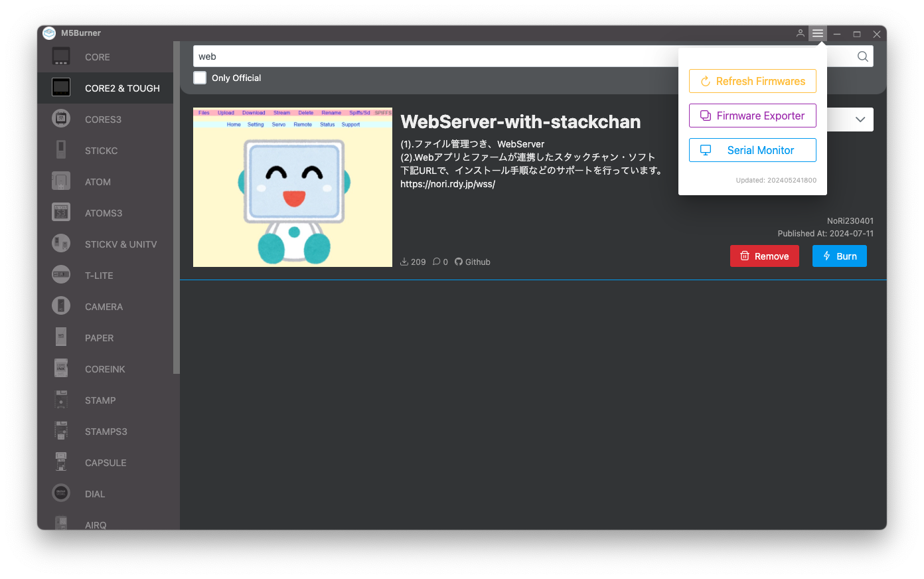This screenshot has width=924, height=579.
Task: Open the stackchan firmware thumbnail
Action: point(293,187)
